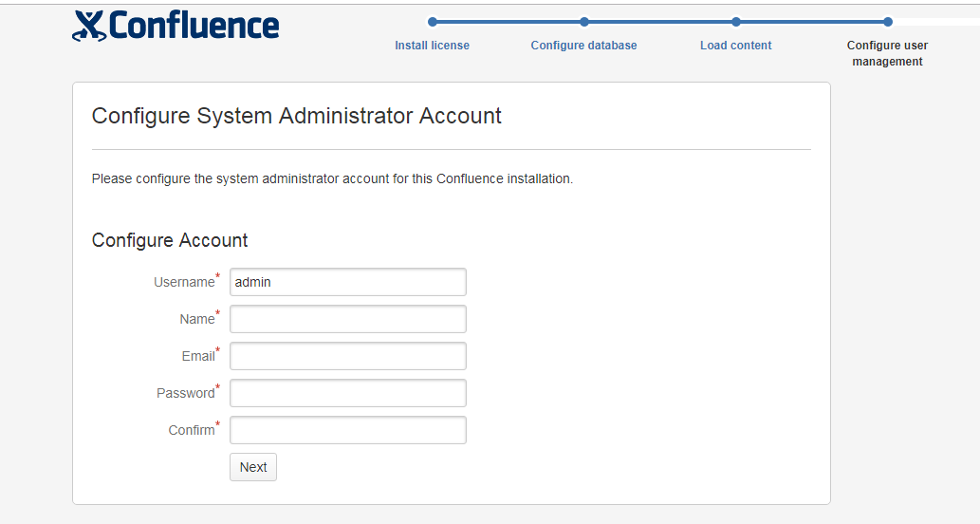The image size is (980, 524).
Task: Select the Configure database step label
Action: (583, 46)
